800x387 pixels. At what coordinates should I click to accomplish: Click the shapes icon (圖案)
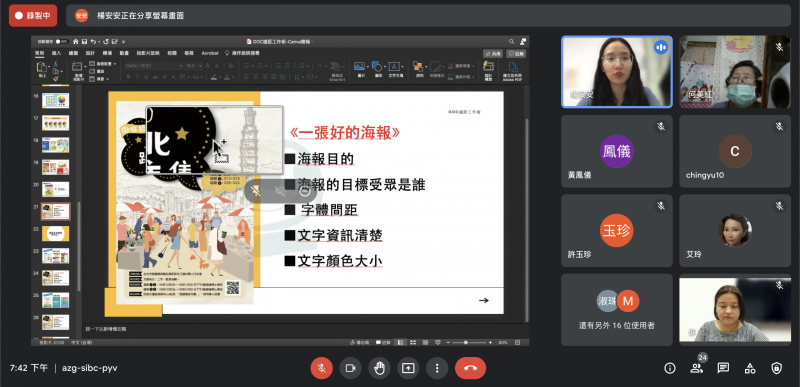[x=377, y=66]
